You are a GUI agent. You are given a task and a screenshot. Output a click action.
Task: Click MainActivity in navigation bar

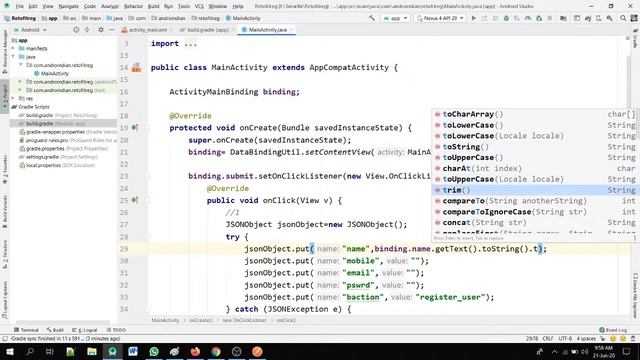point(243,18)
